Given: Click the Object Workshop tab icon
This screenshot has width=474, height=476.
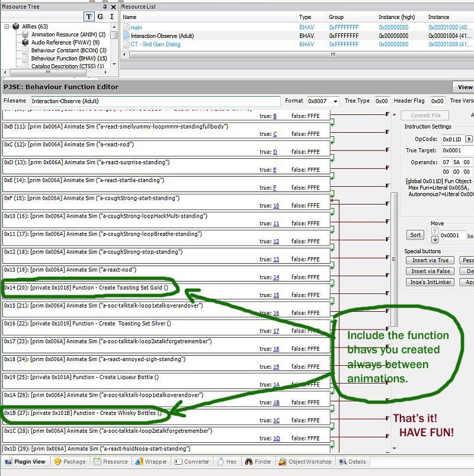Looking at the screenshot, I should coord(283,461).
